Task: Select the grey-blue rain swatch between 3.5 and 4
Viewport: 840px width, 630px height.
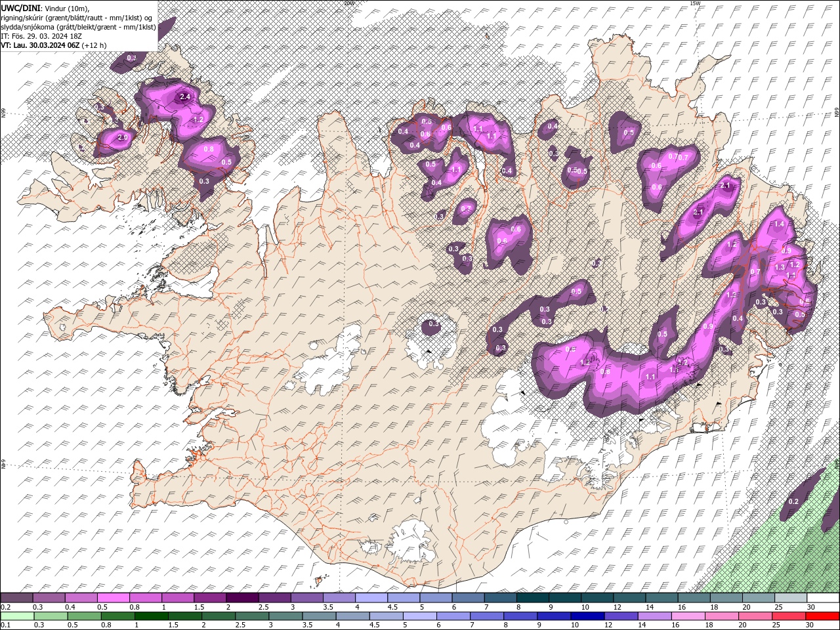Action: (318, 616)
